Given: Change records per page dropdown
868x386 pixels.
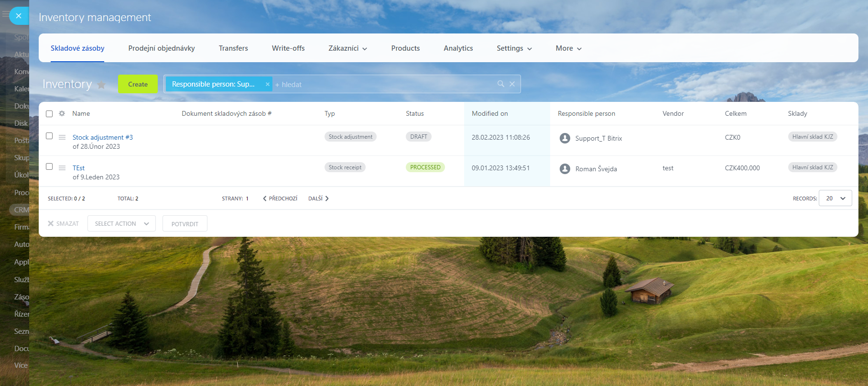Looking at the screenshot, I should coord(835,199).
